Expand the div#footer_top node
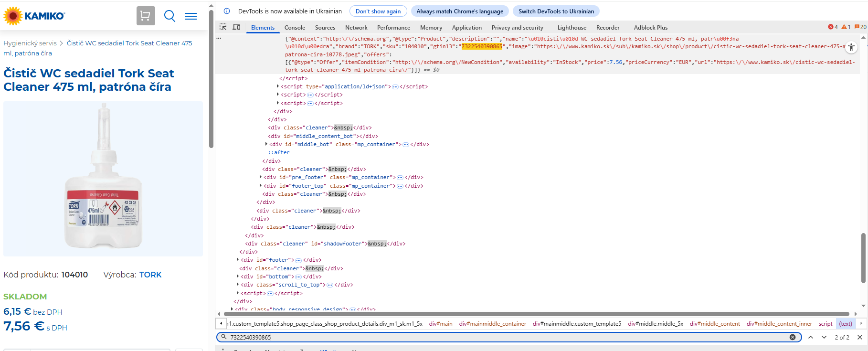 pos(261,186)
